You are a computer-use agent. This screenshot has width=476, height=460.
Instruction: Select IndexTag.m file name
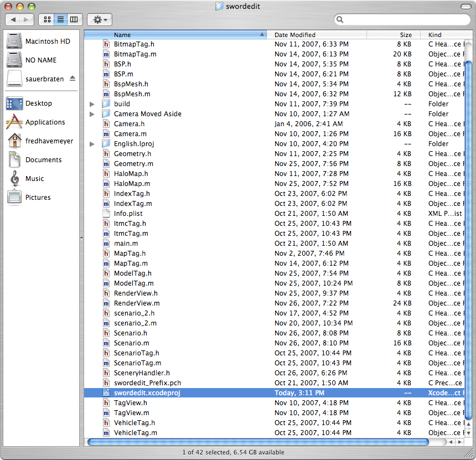[133, 204]
